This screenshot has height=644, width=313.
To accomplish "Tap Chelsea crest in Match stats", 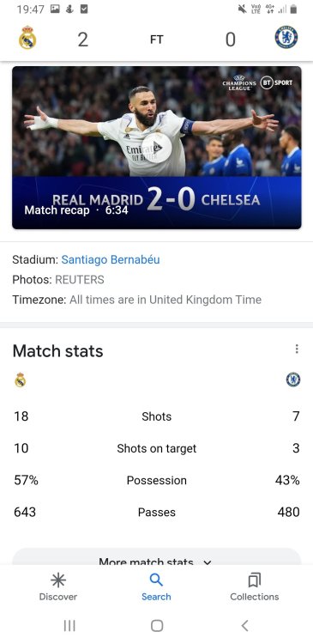I will tap(293, 380).
